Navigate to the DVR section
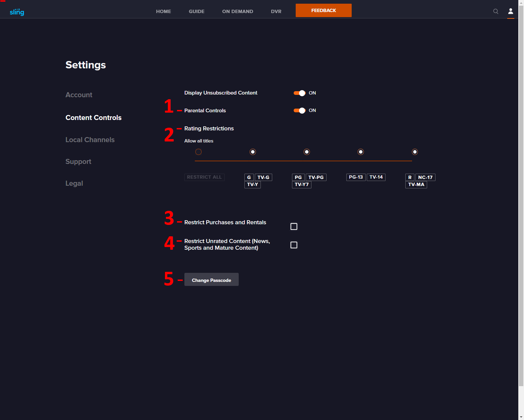 click(276, 11)
